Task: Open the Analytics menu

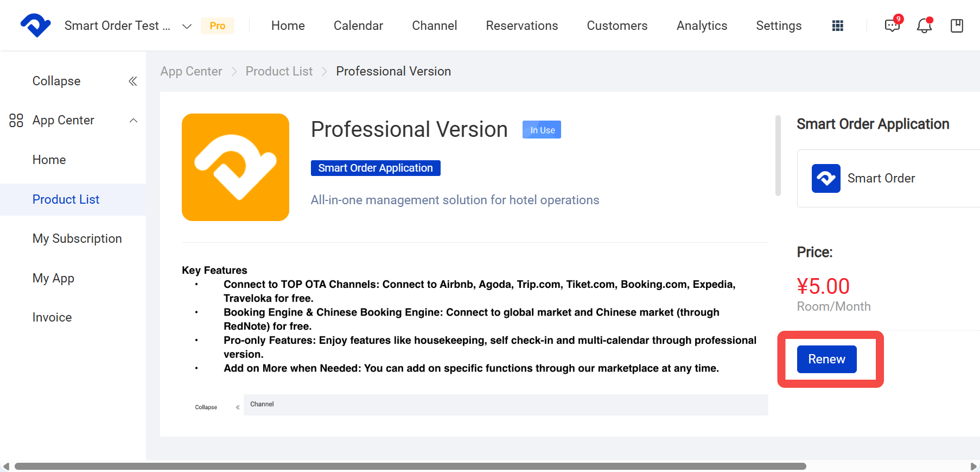Action: [x=702, y=26]
